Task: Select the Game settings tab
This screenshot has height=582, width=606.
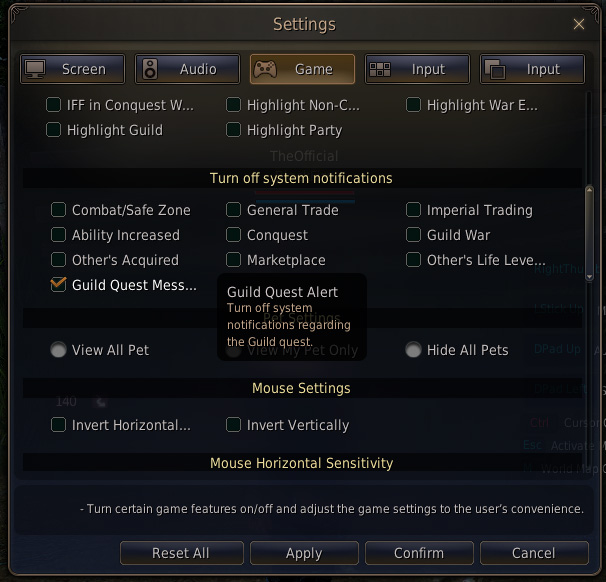Action: click(x=302, y=69)
